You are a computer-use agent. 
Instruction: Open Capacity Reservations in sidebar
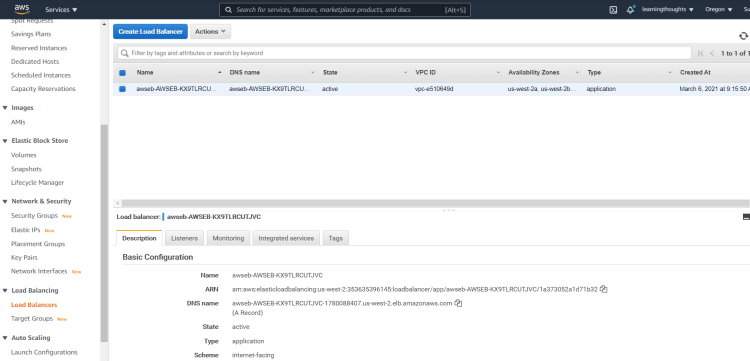coord(43,89)
